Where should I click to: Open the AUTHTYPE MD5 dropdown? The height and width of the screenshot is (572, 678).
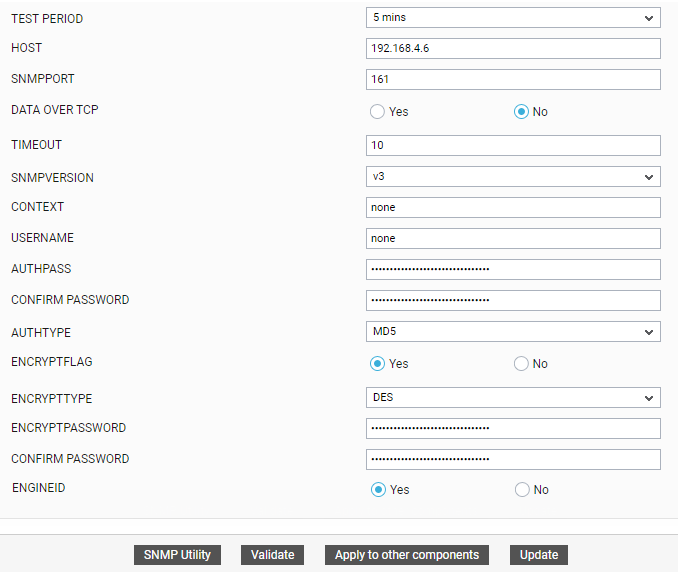[513, 332]
